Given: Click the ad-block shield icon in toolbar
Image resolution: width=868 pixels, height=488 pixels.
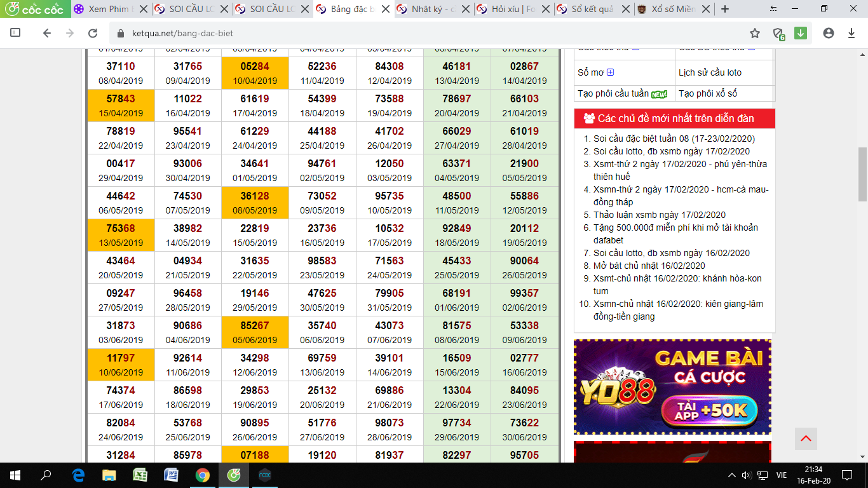Looking at the screenshot, I should pyautogui.click(x=778, y=34).
